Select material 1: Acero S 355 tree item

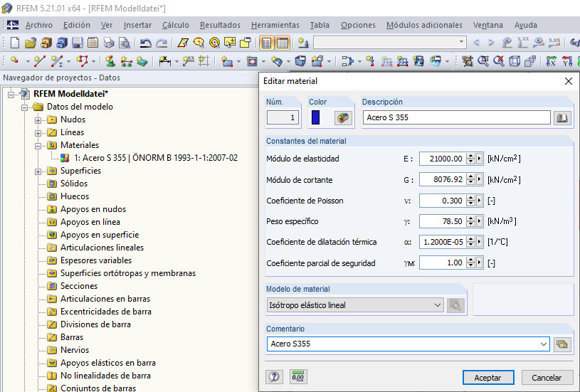point(156,158)
